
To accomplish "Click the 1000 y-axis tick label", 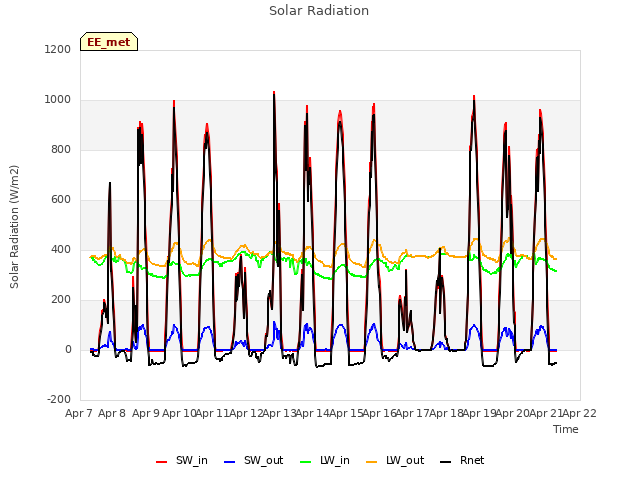I will [x=58, y=100].
